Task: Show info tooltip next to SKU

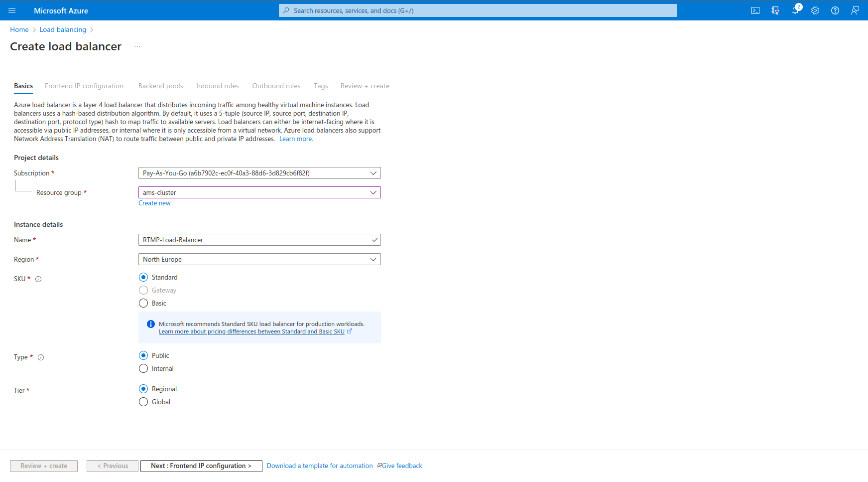Action: 38,279
